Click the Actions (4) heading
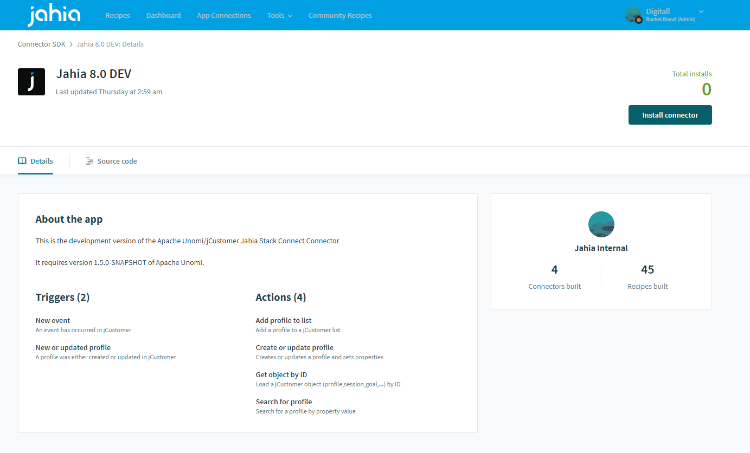The image size is (750, 453). tap(280, 297)
